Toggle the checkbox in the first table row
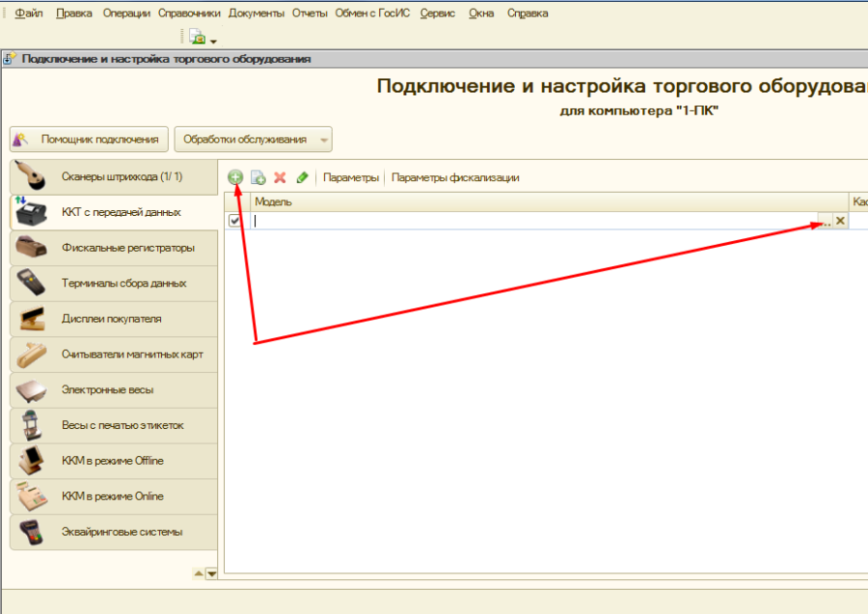This screenshot has width=868, height=614. [x=235, y=221]
